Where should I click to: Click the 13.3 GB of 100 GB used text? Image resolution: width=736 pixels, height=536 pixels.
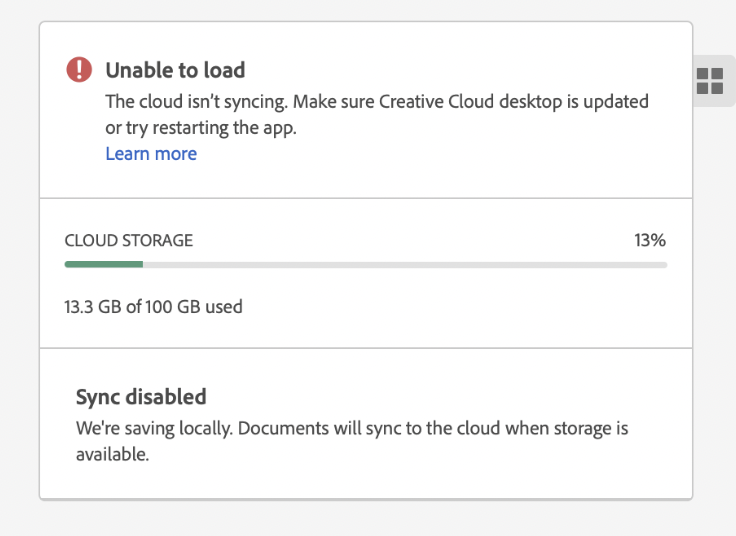coord(153,306)
